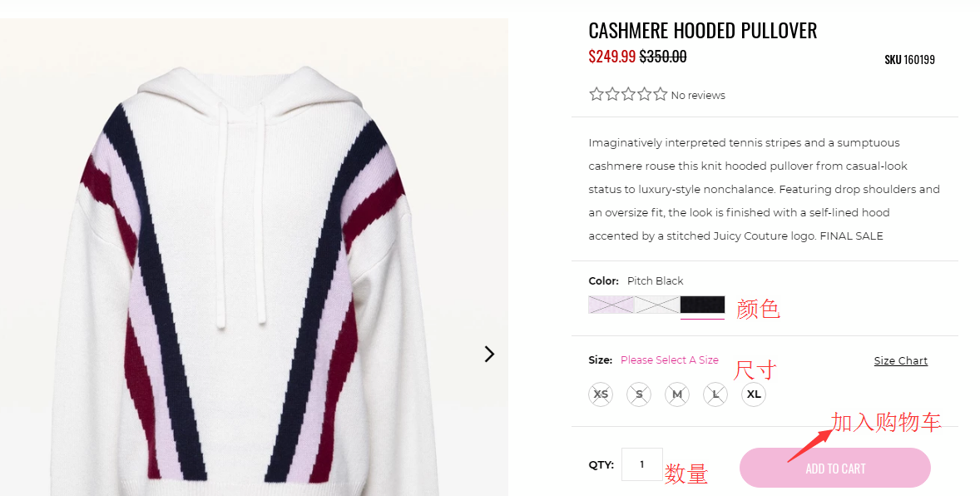Select the crossed-out XS size
Viewport: 980px width, 496px height.
[x=601, y=394]
